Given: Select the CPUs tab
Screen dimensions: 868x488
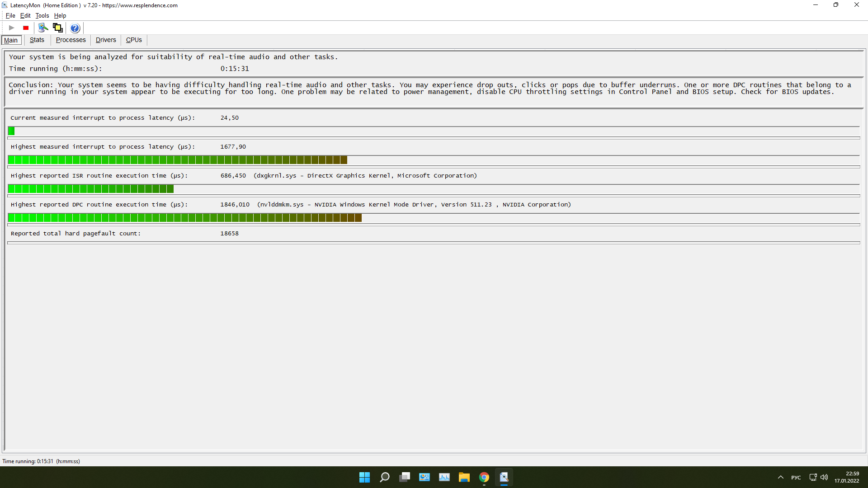Looking at the screenshot, I should pyautogui.click(x=134, y=40).
